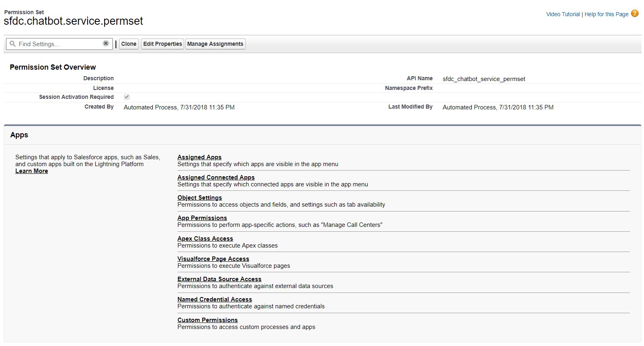This screenshot has width=644, height=346.
Task: Open Assigned Connected Apps settings
Action: 216,177
